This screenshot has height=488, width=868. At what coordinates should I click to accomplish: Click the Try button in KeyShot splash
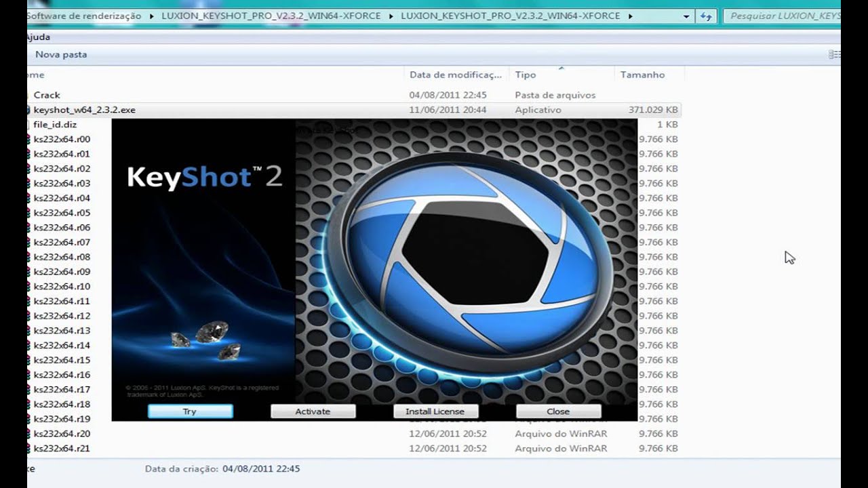click(x=190, y=411)
